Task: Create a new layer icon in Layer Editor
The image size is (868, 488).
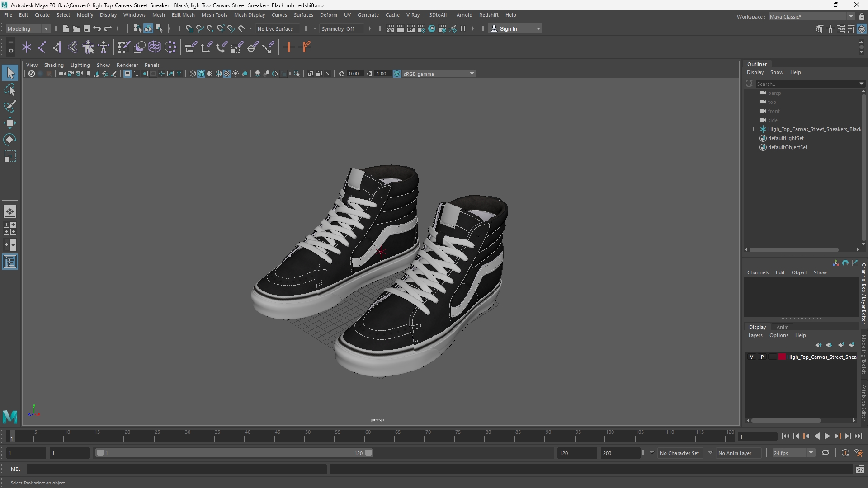Action: (841, 345)
